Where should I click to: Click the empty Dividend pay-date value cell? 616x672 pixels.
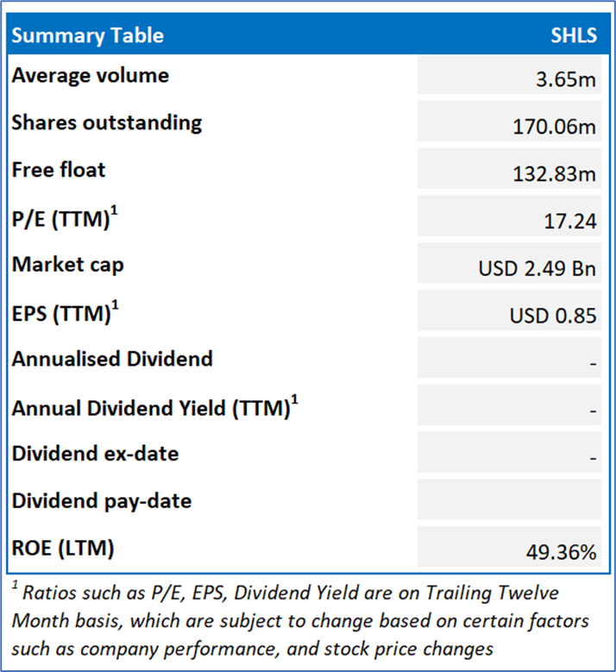[x=509, y=500]
